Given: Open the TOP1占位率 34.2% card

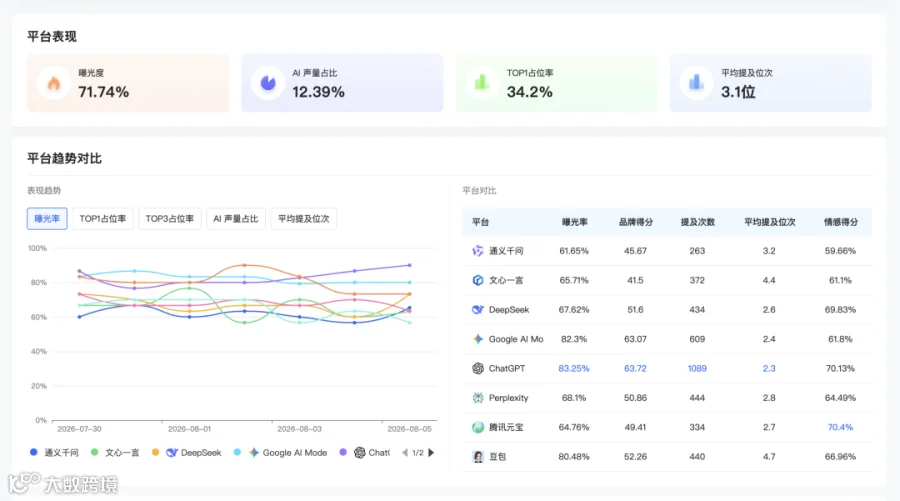Looking at the screenshot, I should [x=556, y=83].
